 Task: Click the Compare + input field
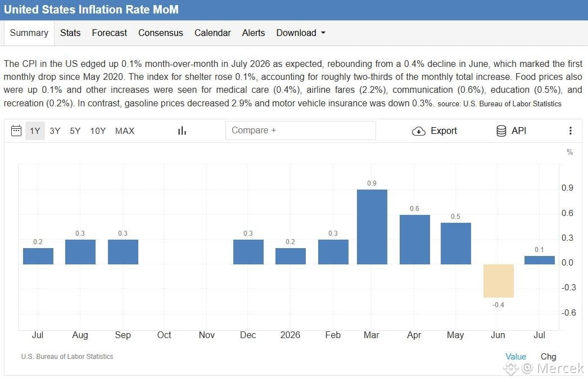click(x=300, y=131)
